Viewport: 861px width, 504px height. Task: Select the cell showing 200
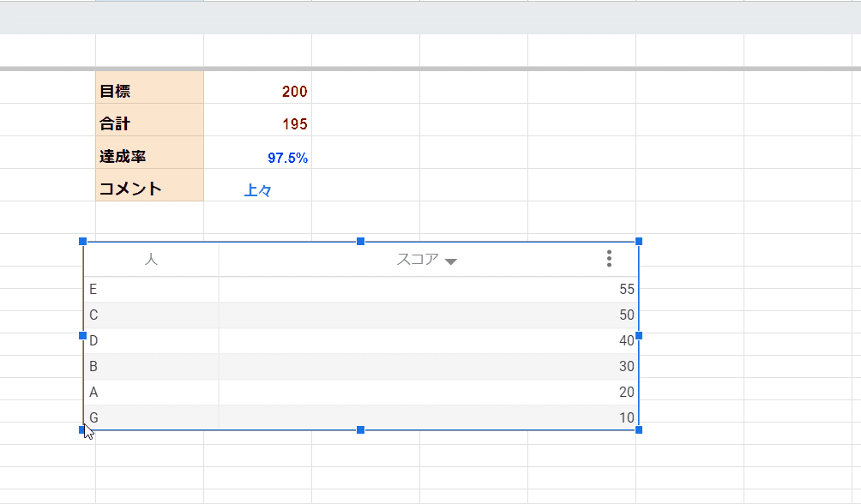(x=257, y=87)
